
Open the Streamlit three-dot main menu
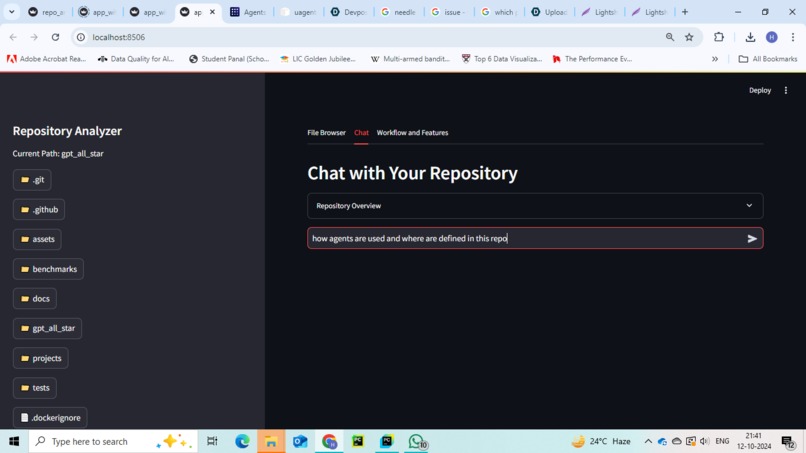pos(786,90)
